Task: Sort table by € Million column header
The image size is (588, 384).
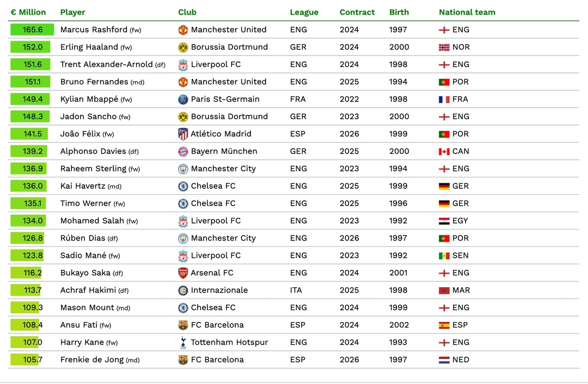Action: (28, 12)
